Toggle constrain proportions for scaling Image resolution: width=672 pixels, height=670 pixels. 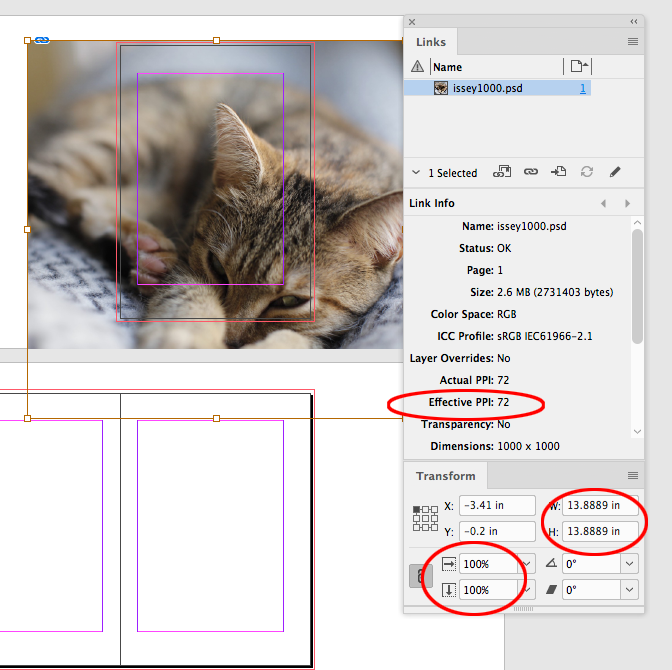coord(420,576)
